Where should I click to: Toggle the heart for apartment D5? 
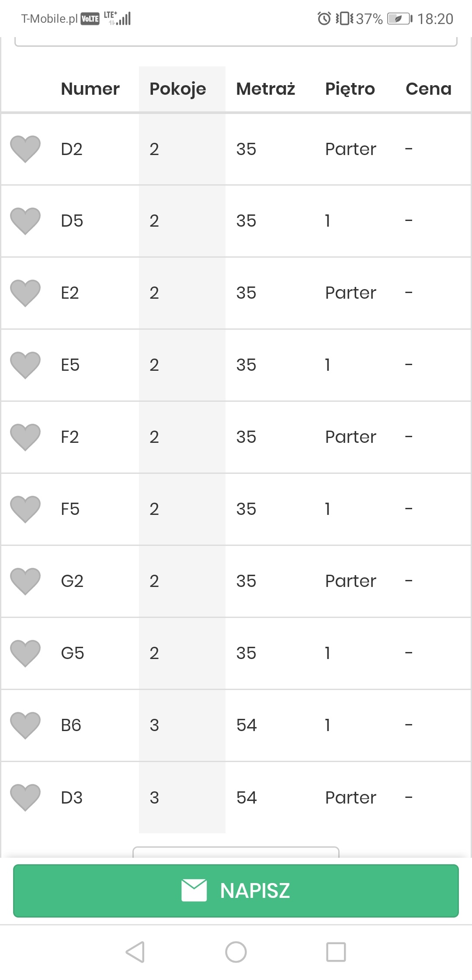tap(25, 221)
